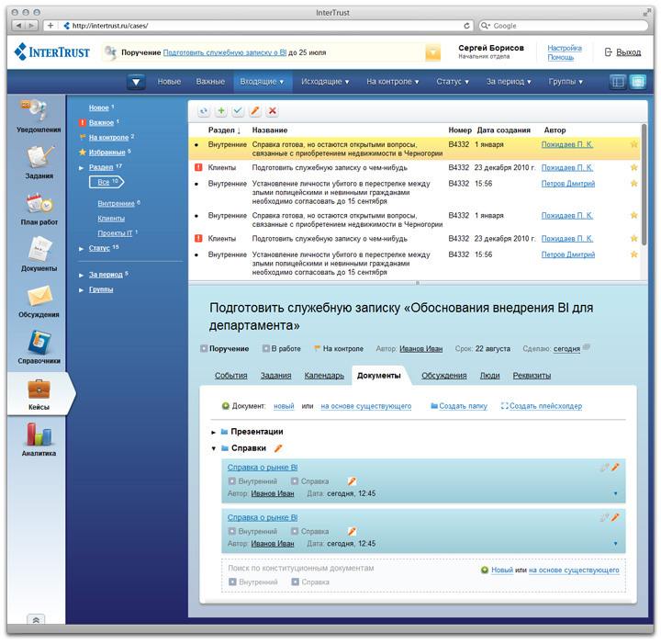661x644 pixels.
Task: Toggle favorite star on Петров Дмитрий row
Action: pyautogui.click(x=633, y=184)
